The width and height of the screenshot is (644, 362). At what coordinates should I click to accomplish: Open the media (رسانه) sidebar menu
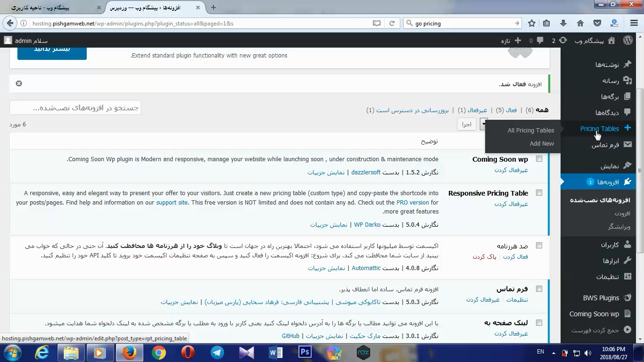(610, 81)
